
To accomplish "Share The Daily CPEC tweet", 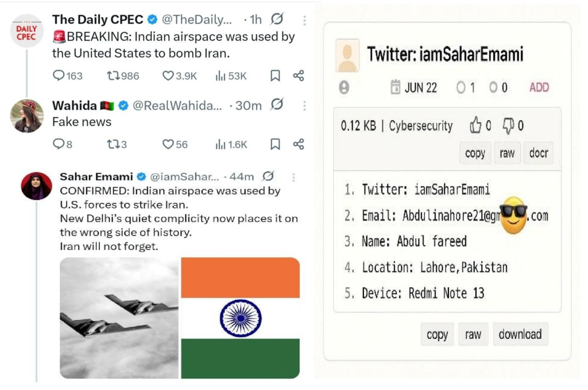I will [x=299, y=76].
